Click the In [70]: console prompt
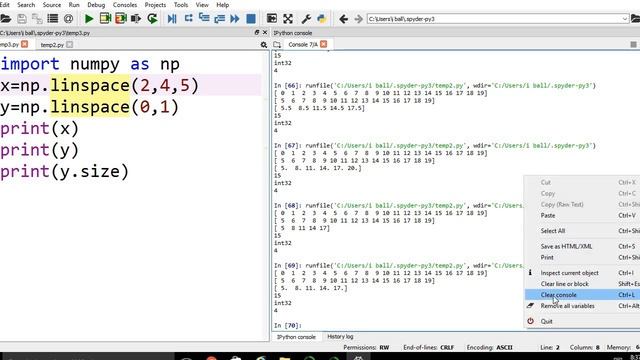Image resolution: width=640 pixels, height=360 pixels. 288,325
